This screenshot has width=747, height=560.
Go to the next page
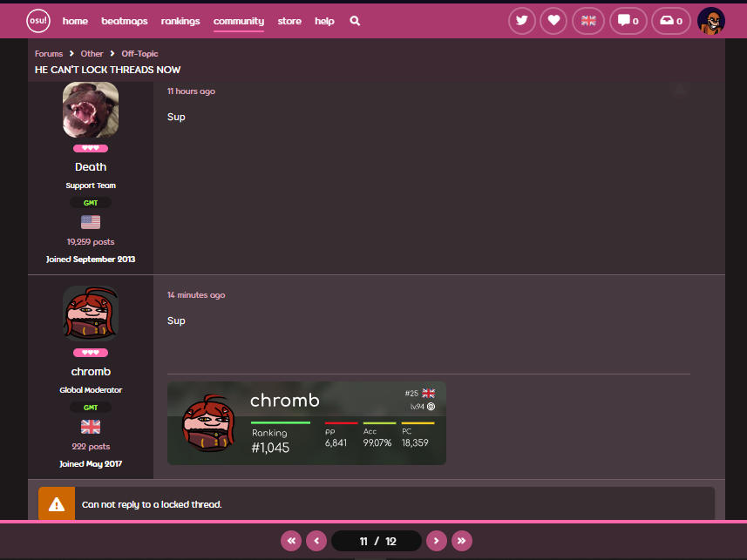(437, 541)
